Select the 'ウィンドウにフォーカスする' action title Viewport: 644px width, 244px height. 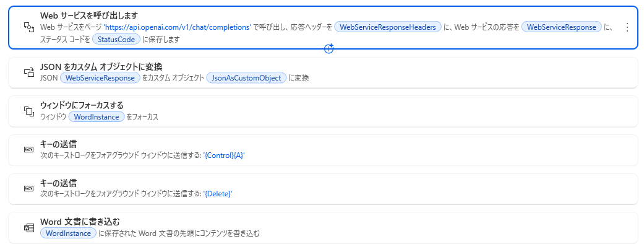pyautogui.click(x=82, y=105)
